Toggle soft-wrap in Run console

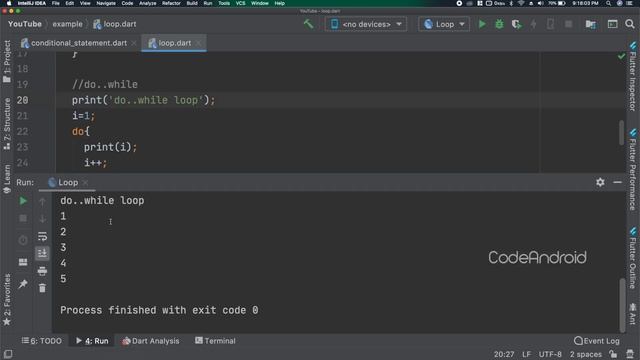click(x=42, y=236)
